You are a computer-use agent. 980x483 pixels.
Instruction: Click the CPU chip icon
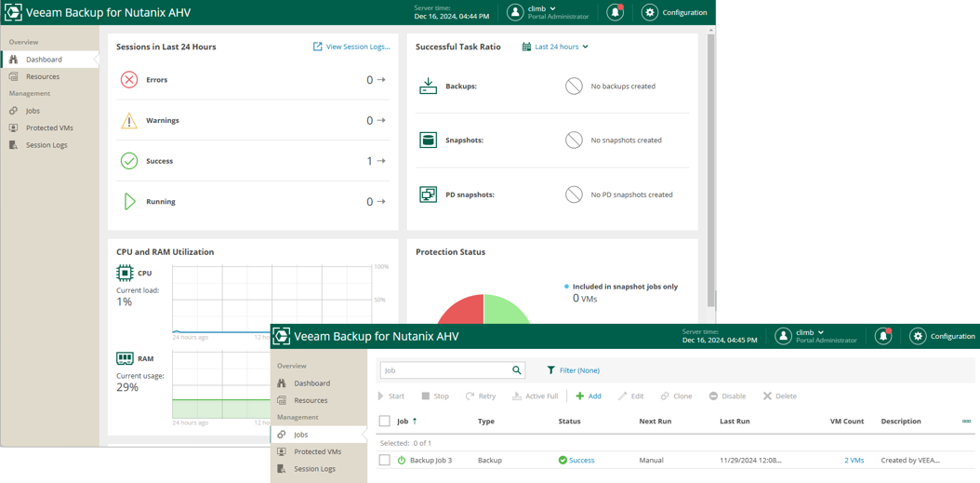[125, 273]
